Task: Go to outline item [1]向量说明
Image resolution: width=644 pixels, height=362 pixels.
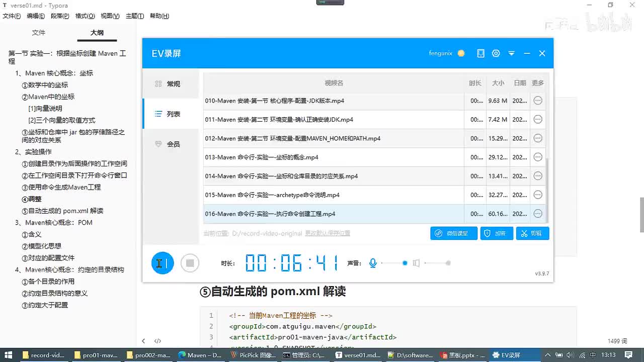Action: [x=45, y=108]
